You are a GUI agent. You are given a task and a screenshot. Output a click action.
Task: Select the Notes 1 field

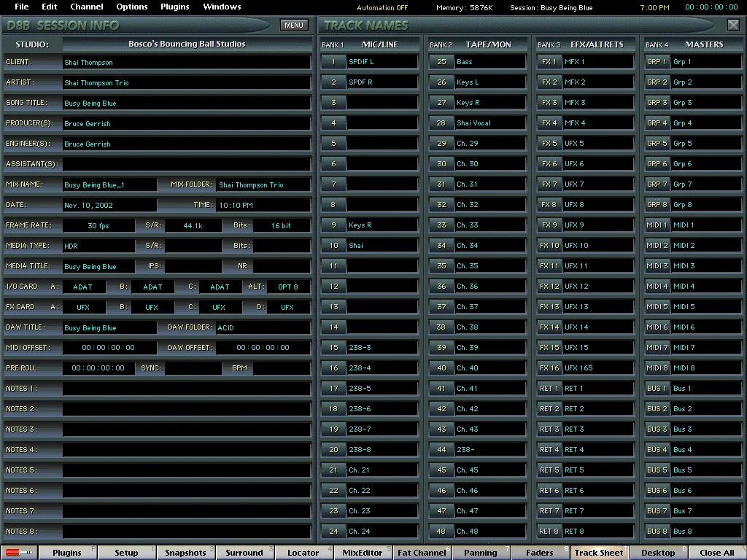186,389
